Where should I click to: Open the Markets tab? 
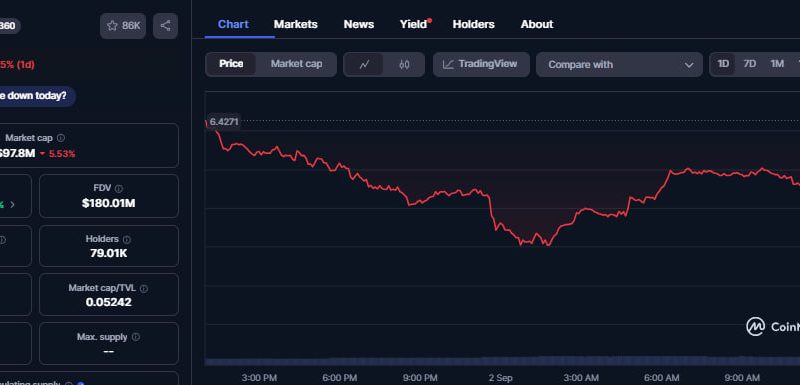click(x=295, y=24)
